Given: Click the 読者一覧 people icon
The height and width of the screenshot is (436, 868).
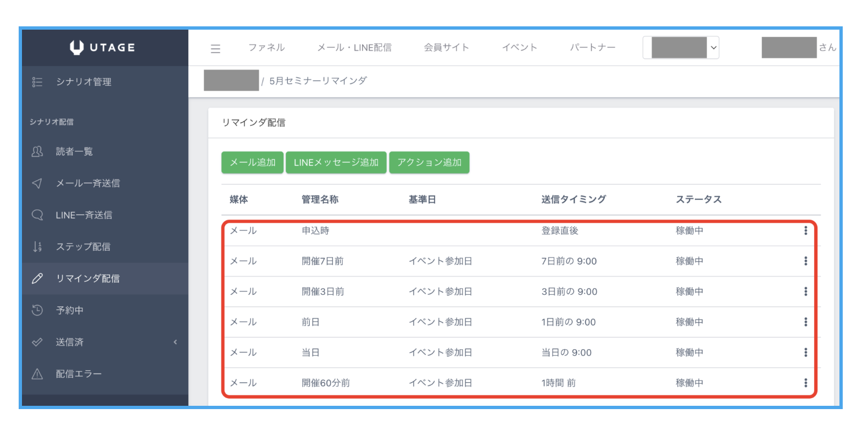Looking at the screenshot, I should click(x=37, y=152).
